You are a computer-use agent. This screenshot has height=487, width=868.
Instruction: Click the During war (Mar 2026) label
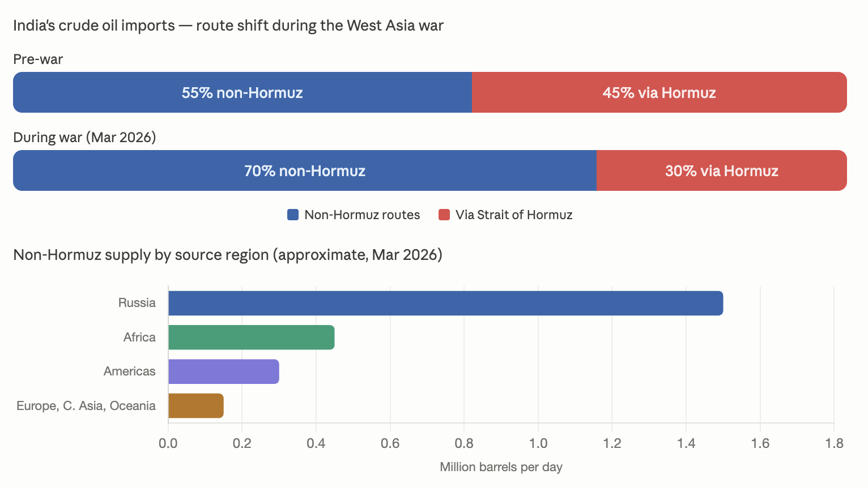tap(84, 138)
